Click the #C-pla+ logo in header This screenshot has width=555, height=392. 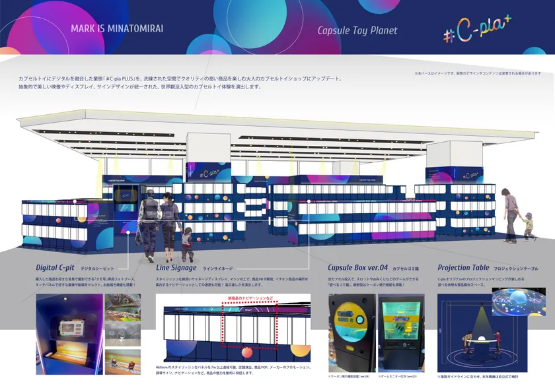tap(477, 30)
